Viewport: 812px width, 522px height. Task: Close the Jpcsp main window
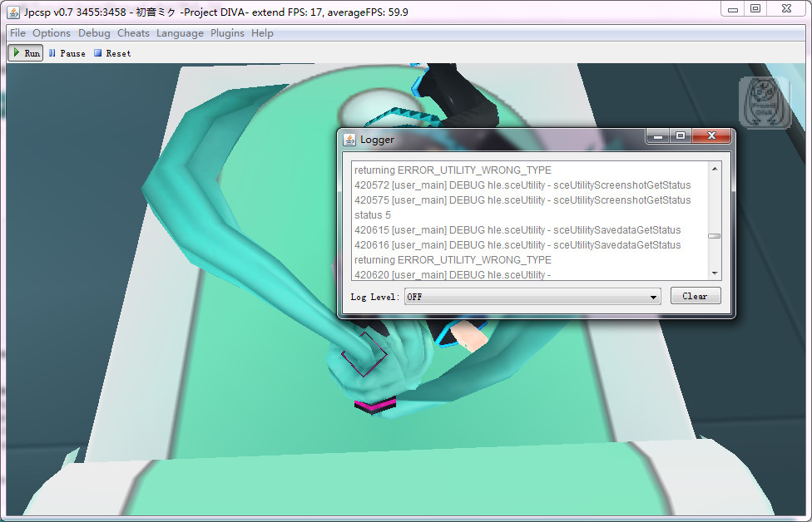click(787, 9)
